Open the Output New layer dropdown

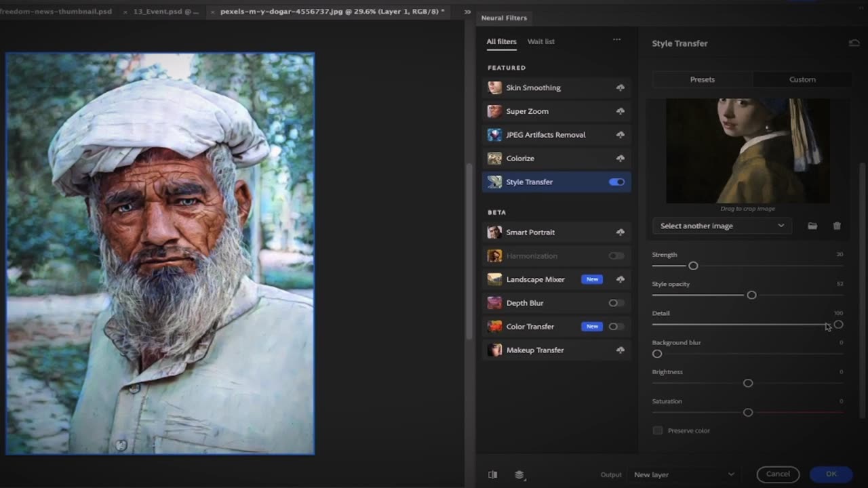pyautogui.click(x=684, y=474)
